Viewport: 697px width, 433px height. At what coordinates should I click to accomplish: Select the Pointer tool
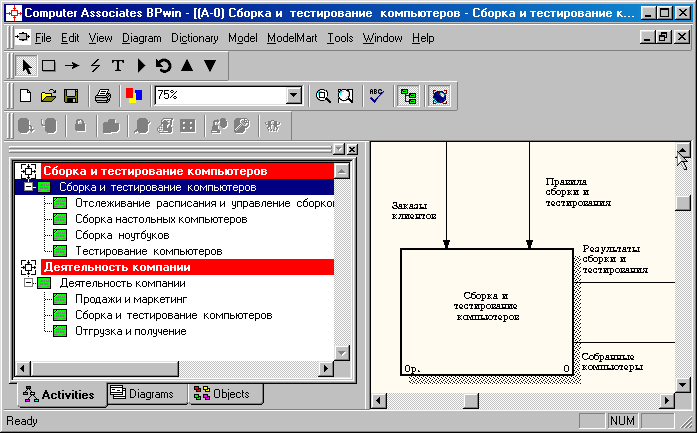(x=26, y=66)
